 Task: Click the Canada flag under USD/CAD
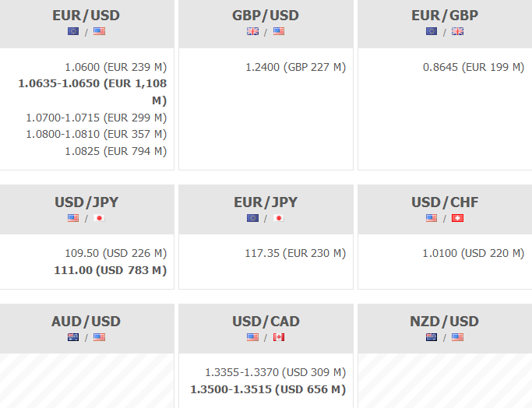pyautogui.click(x=278, y=337)
